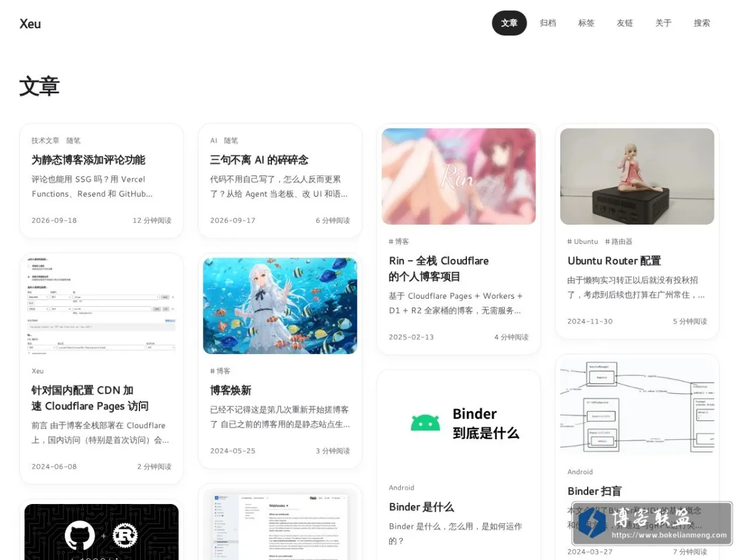Click excerpt starting 由于懒狗实习转正
This screenshot has width=747, height=560.
pyautogui.click(x=636, y=287)
